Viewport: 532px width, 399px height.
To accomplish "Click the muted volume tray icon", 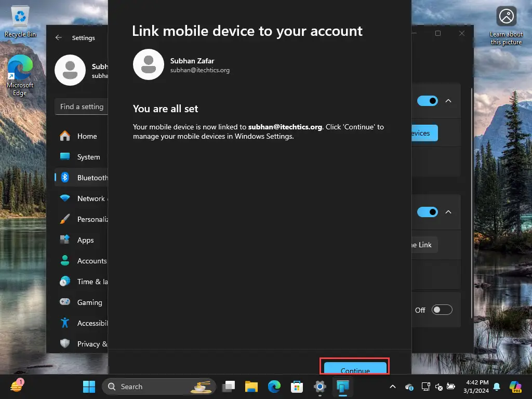I will point(438,387).
